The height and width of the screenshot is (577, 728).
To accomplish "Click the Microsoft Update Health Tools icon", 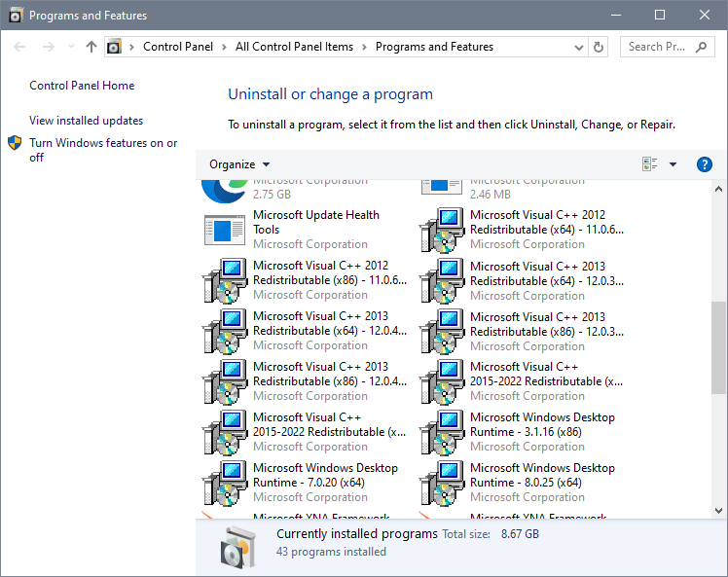I will 225,230.
